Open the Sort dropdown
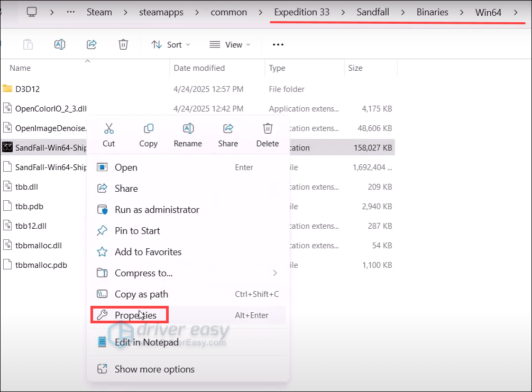 [x=170, y=45]
